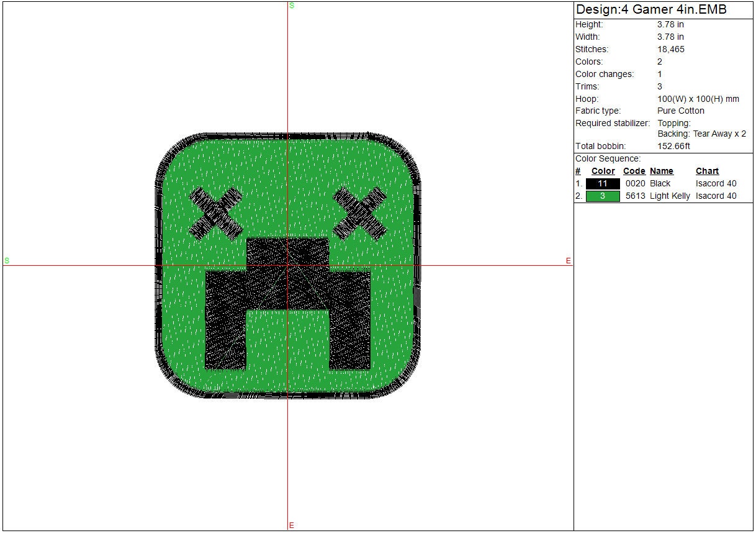This screenshot has height=533, width=756.
Task: Click the Total bobbin value 152.66ft
Action: [x=673, y=147]
